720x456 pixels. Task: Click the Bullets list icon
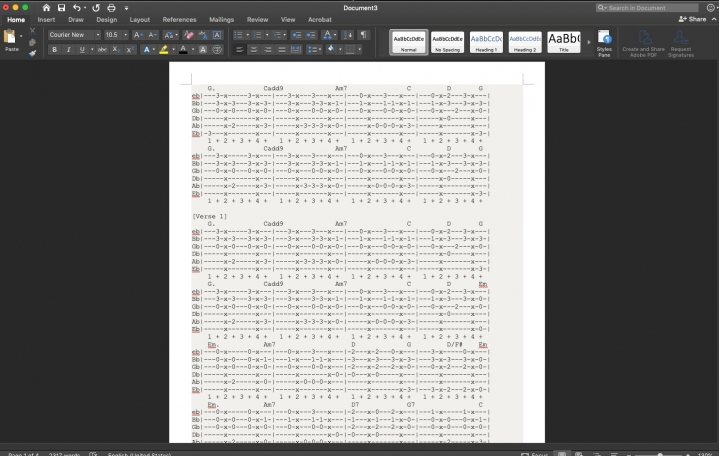[x=238, y=35]
